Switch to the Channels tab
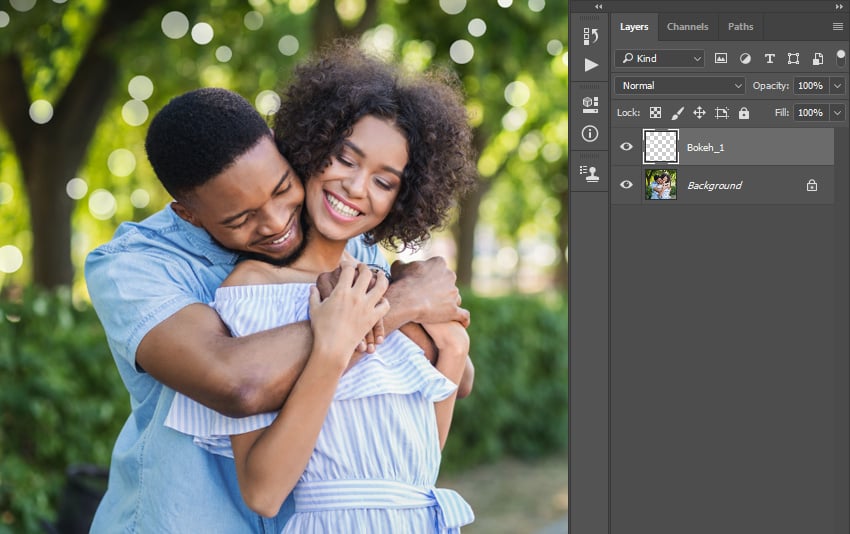The width and height of the screenshot is (850, 534). coord(687,27)
